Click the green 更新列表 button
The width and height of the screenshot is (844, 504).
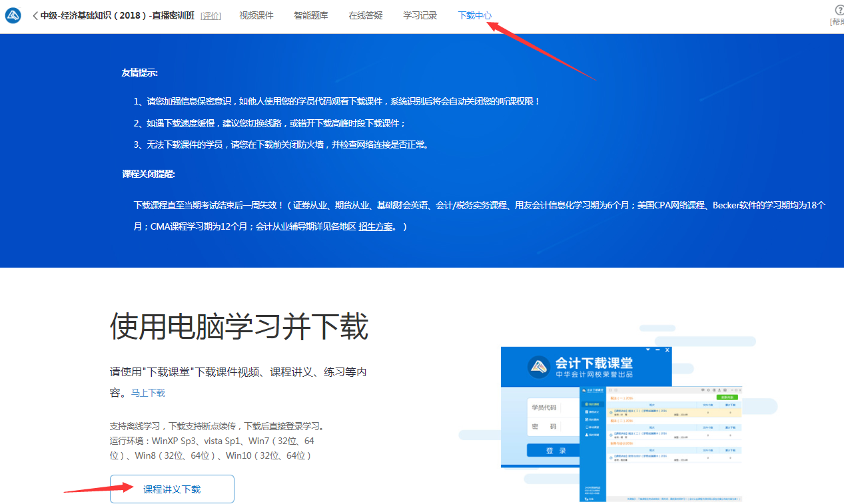tap(727, 397)
